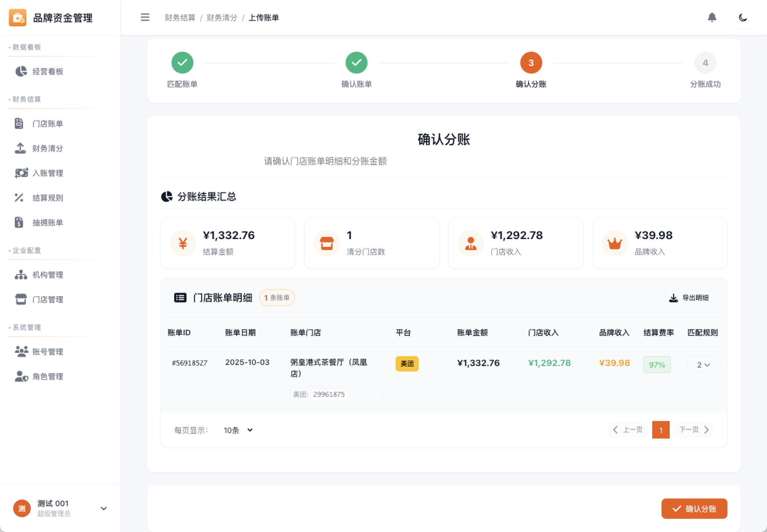Click 财务清分 breadcrumb link

click(222, 18)
